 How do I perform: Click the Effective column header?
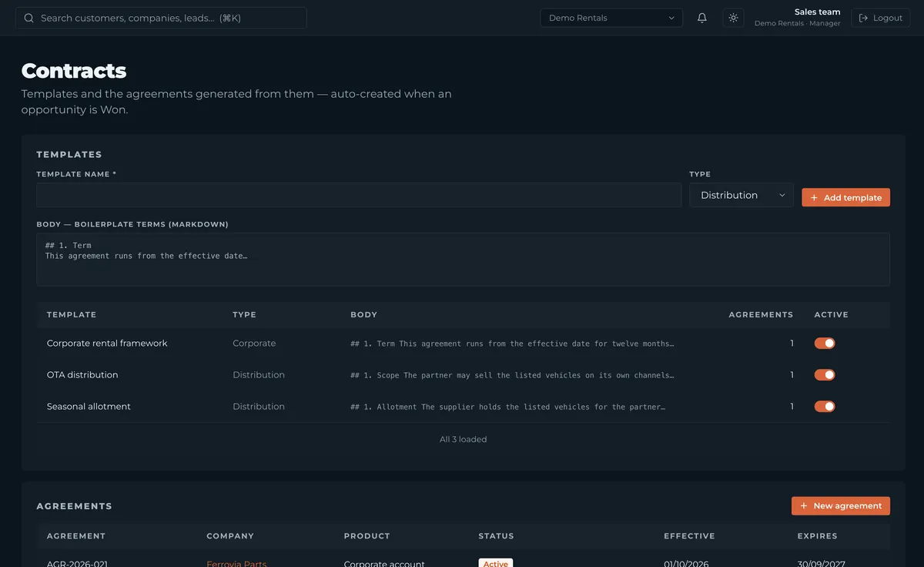[689, 536]
